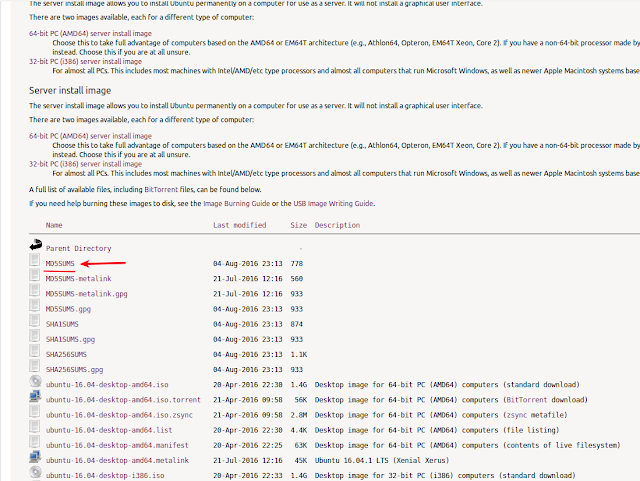The height and width of the screenshot is (481, 640).
Task: Click size 4.4K in the list row
Action: (x=299, y=430)
